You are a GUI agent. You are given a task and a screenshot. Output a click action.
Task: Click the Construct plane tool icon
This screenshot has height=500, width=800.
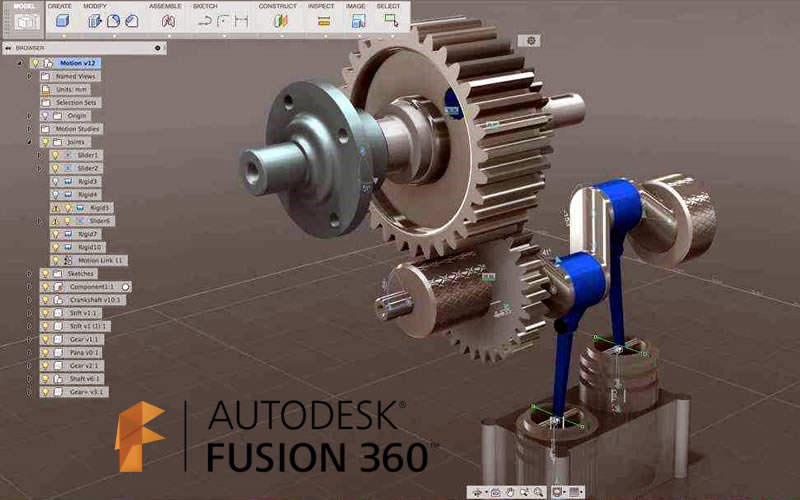[x=280, y=21]
